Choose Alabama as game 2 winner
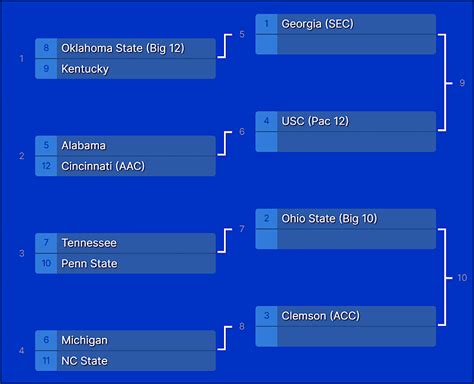474x384 pixels. point(125,146)
